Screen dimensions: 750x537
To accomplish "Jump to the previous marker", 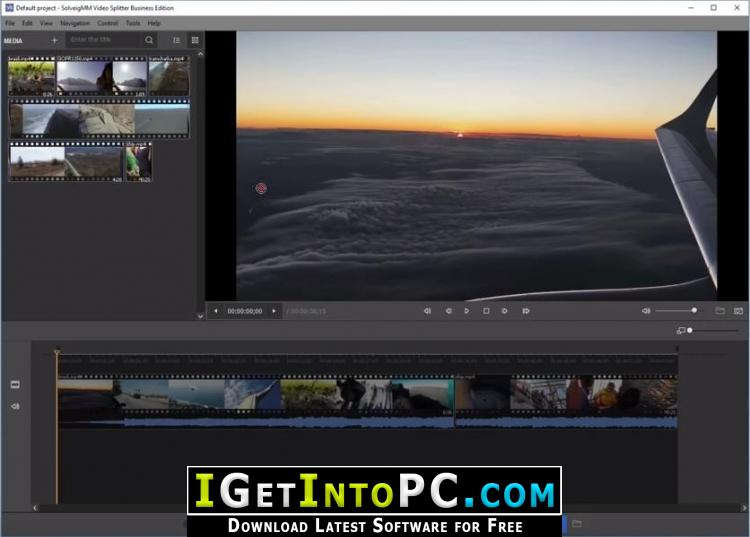I will pyautogui.click(x=428, y=311).
